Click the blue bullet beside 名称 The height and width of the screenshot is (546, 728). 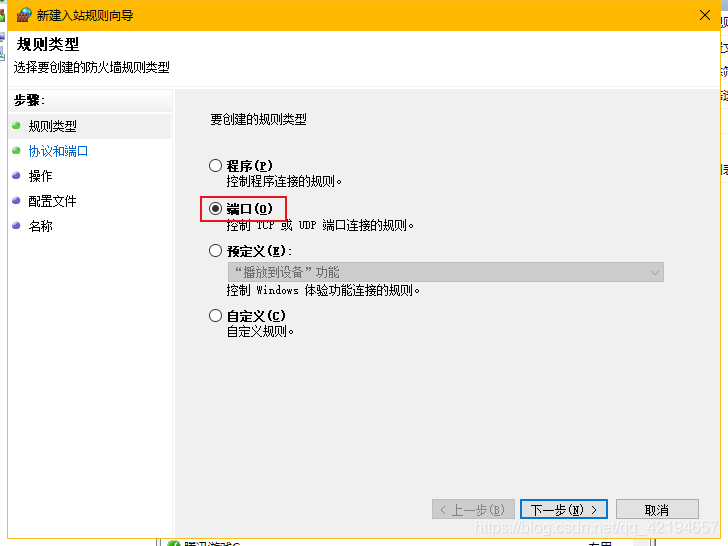coord(16,226)
